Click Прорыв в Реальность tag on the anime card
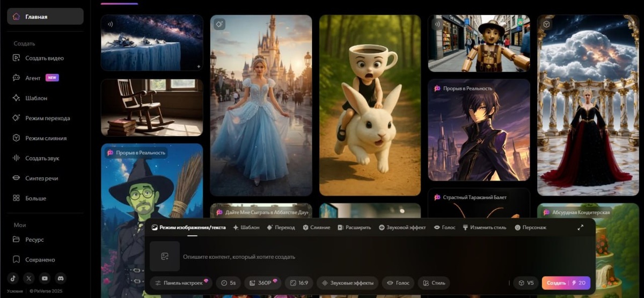The height and width of the screenshot is (298, 644). [463, 88]
